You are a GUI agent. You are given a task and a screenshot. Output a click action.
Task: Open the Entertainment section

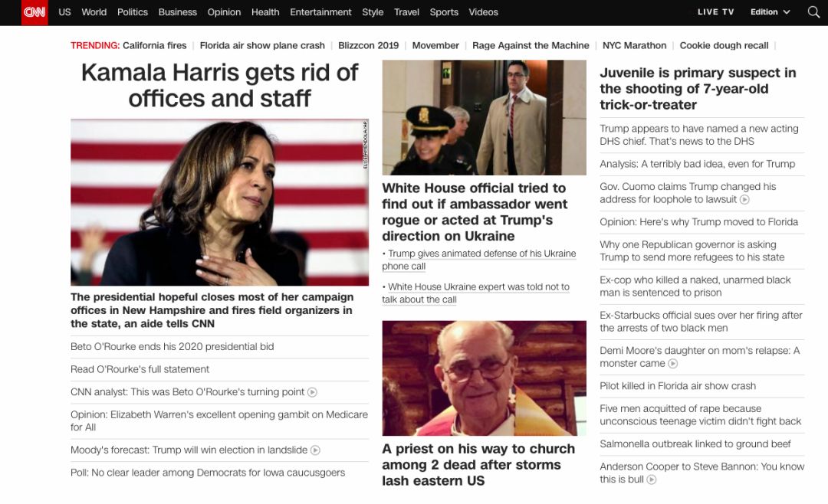pyautogui.click(x=320, y=11)
